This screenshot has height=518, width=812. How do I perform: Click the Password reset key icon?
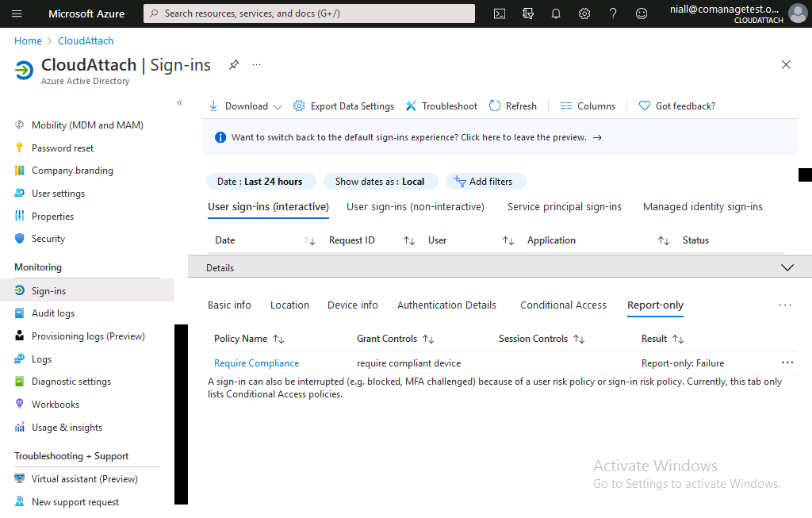pos(20,148)
